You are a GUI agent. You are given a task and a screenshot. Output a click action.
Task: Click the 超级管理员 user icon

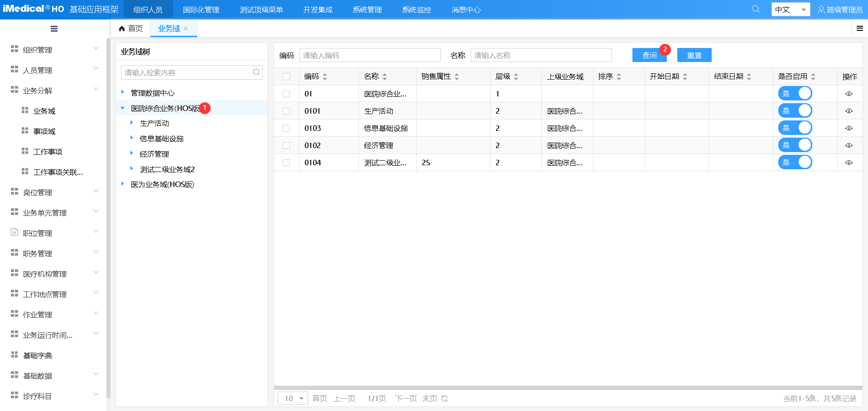pos(823,9)
